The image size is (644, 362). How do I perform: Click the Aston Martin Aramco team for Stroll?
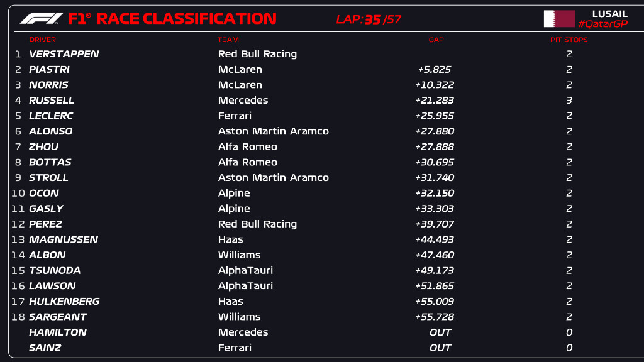point(274,178)
